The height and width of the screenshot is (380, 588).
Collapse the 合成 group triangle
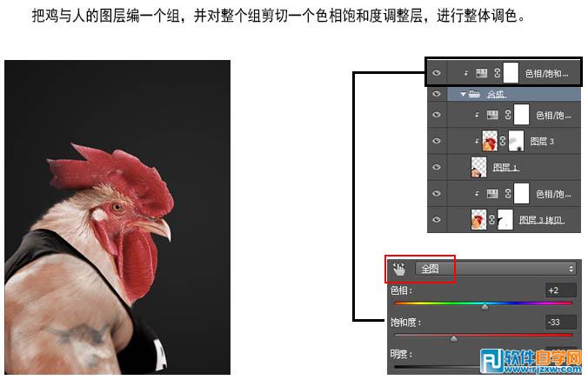(464, 94)
